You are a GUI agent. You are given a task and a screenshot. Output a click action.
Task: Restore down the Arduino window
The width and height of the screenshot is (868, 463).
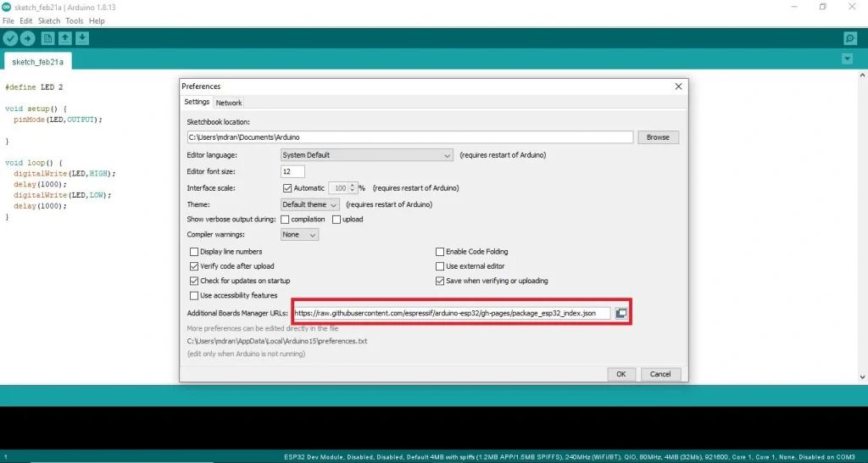[x=823, y=7]
